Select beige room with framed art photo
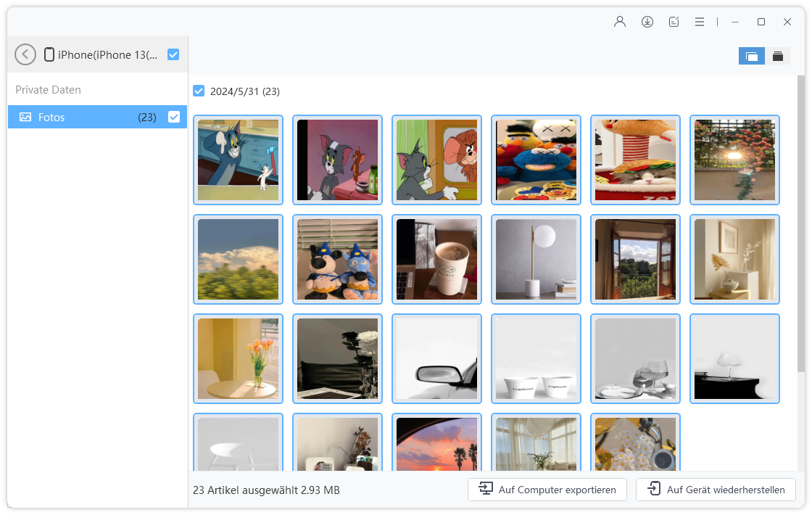Viewport: 812px width, 515px height. (x=735, y=260)
